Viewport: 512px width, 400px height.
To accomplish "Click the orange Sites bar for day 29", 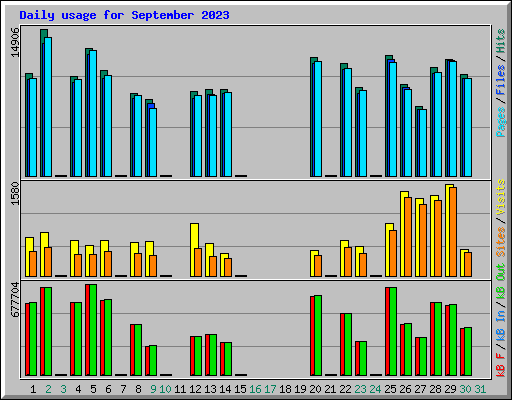I will click(453, 232).
